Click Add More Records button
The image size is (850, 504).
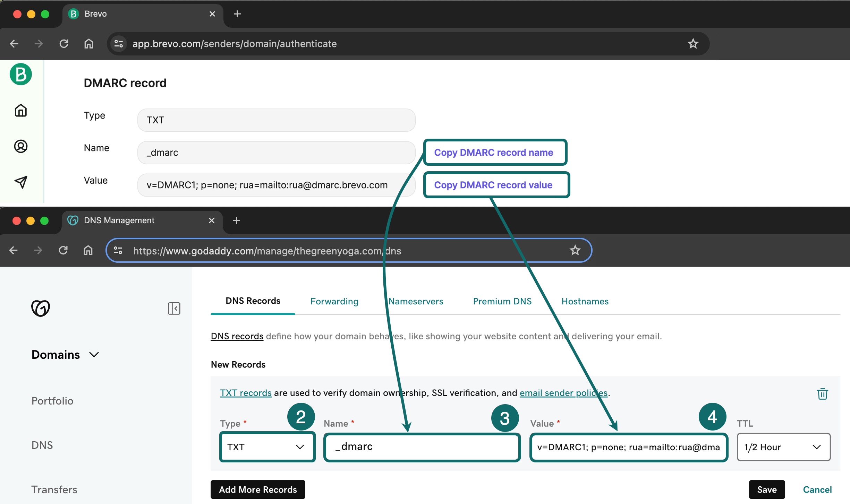click(x=258, y=489)
